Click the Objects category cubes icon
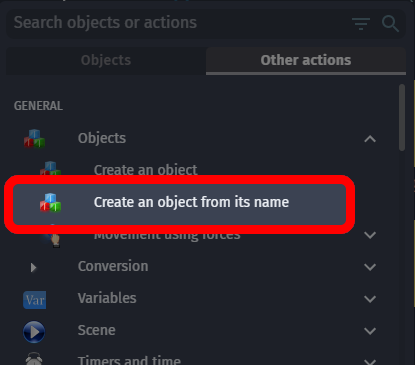The width and height of the screenshot is (415, 365). click(x=34, y=138)
